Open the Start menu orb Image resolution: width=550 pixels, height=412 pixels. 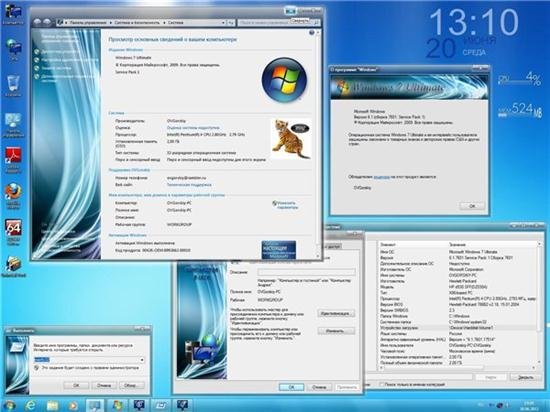click(x=9, y=405)
